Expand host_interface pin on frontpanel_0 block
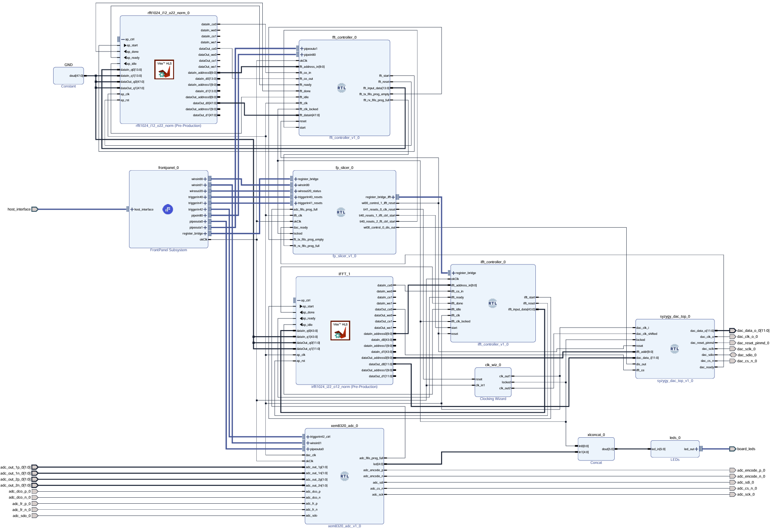 point(132,210)
